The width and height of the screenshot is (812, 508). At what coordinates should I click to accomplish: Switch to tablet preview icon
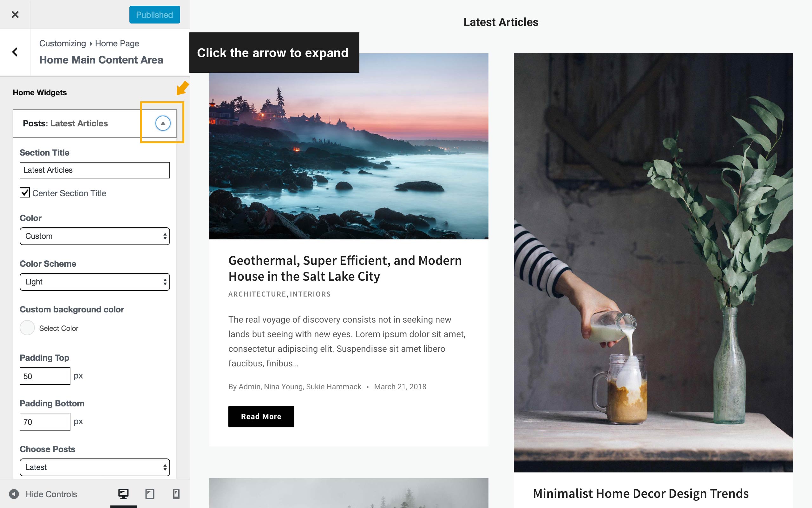[150, 494]
